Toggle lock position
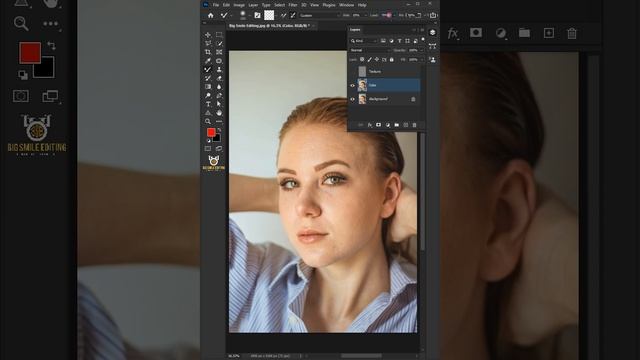 point(376,60)
